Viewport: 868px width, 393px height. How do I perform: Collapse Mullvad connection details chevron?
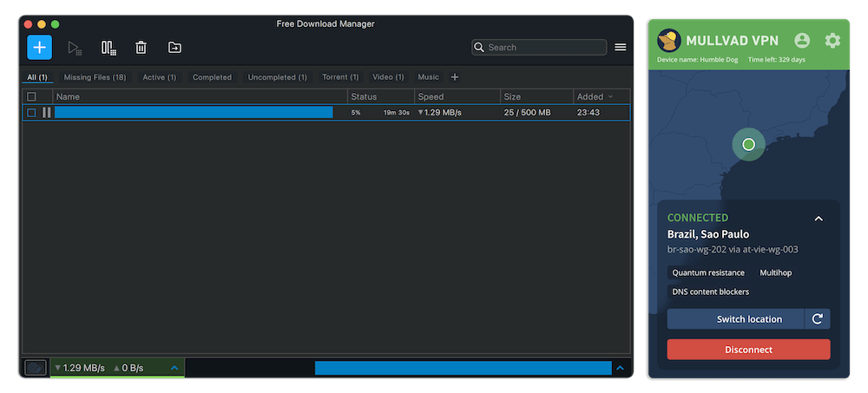(819, 219)
